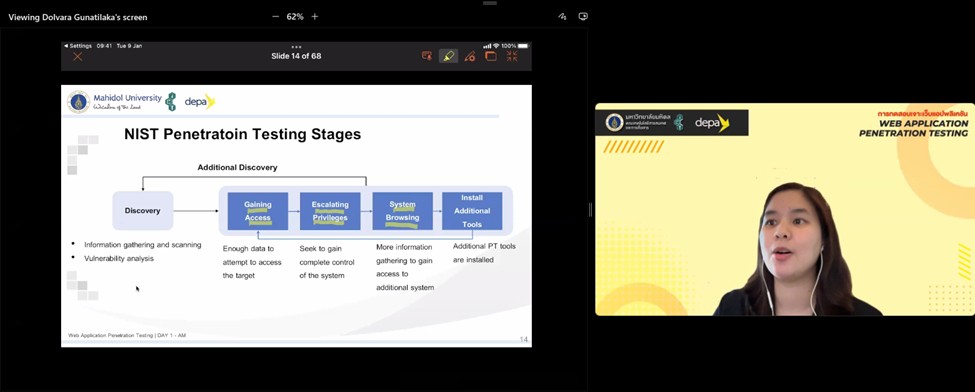This screenshot has height=392, width=975.
Task: Click the Escalating Privileges box
Action: point(330,211)
